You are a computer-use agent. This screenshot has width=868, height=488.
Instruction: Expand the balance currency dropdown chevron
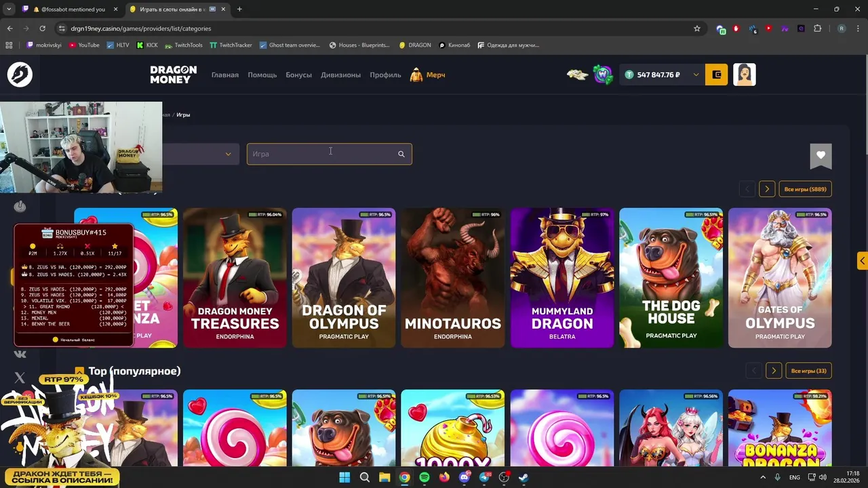coord(696,75)
